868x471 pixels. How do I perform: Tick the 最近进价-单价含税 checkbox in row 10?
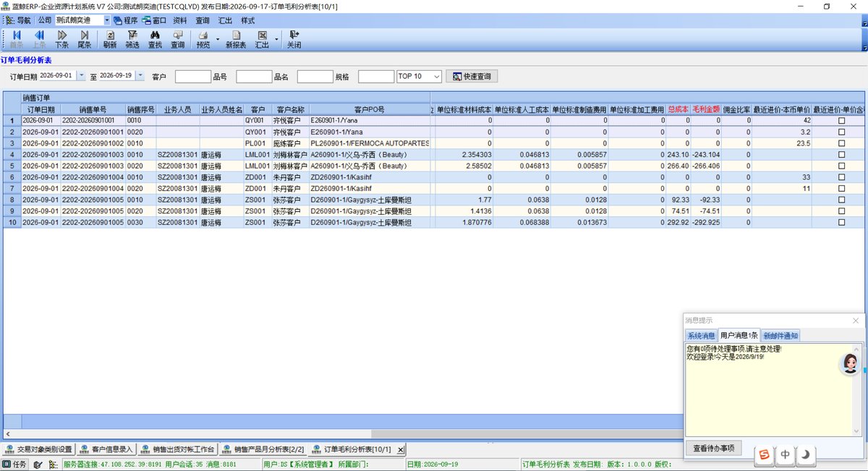pyautogui.click(x=841, y=222)
